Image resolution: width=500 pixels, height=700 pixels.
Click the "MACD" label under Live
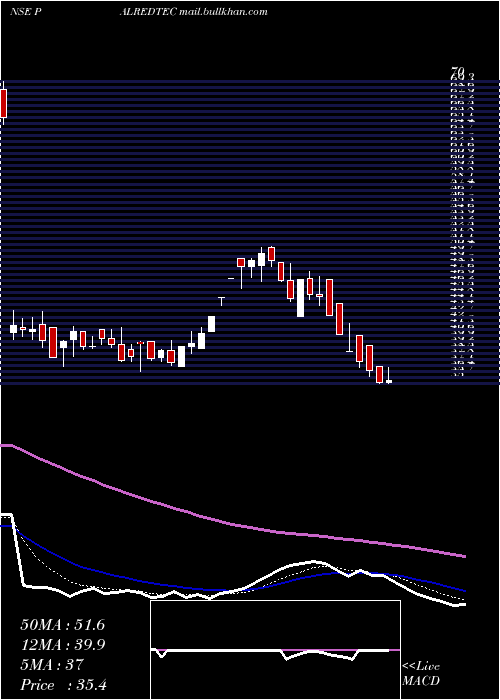coord(421,681)
